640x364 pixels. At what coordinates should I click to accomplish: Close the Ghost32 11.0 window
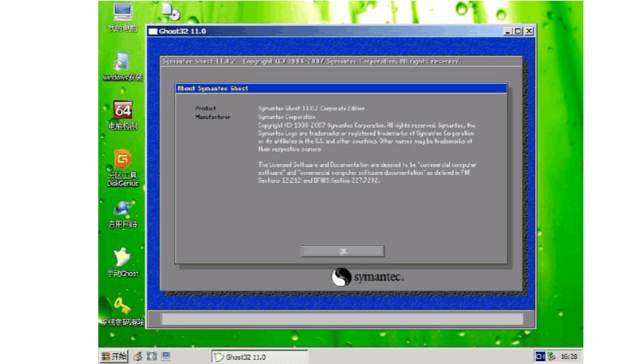click(529, 31)
